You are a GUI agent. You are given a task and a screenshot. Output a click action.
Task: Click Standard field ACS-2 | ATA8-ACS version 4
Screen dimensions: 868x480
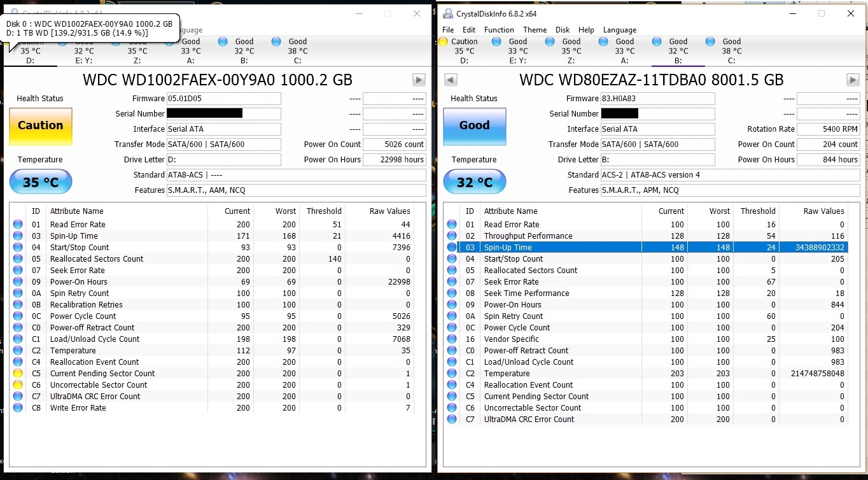point(730,175)
